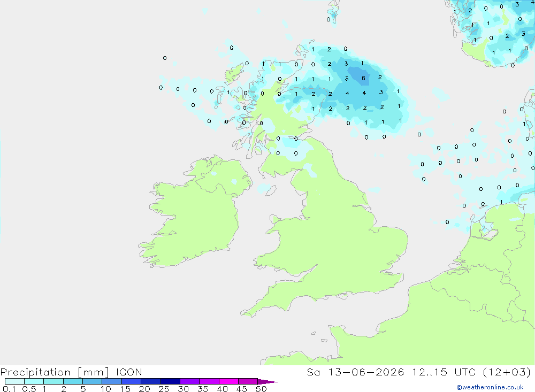Select the 10–15 mm legend color swatch
The image size is (535, 392).
pos(112,381)
